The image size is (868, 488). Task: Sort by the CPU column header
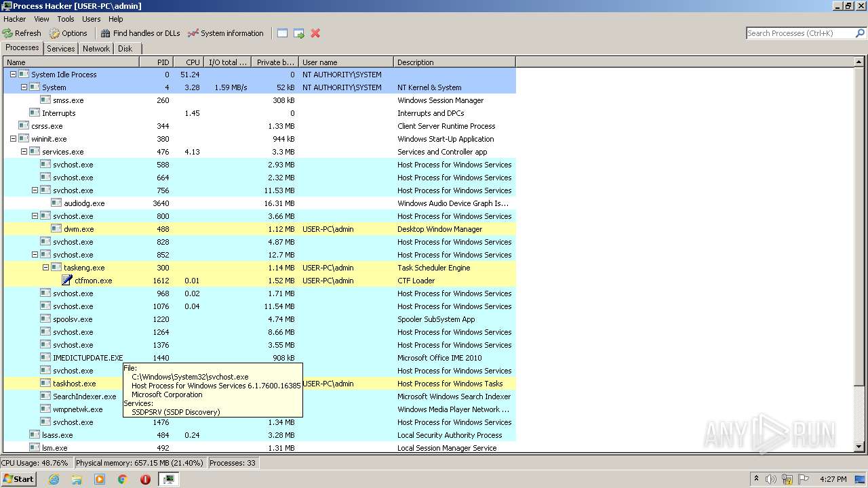pyautogui.click(x=189, y=62)
